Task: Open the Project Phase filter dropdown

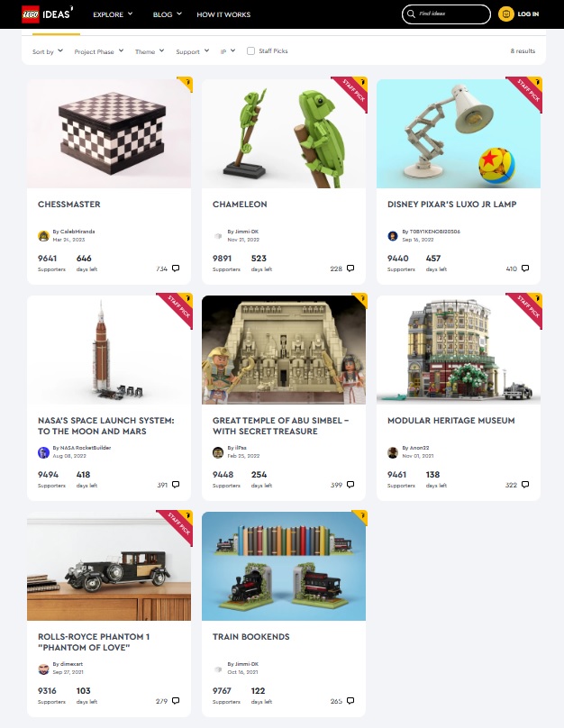Action: [x=99, y=51]
